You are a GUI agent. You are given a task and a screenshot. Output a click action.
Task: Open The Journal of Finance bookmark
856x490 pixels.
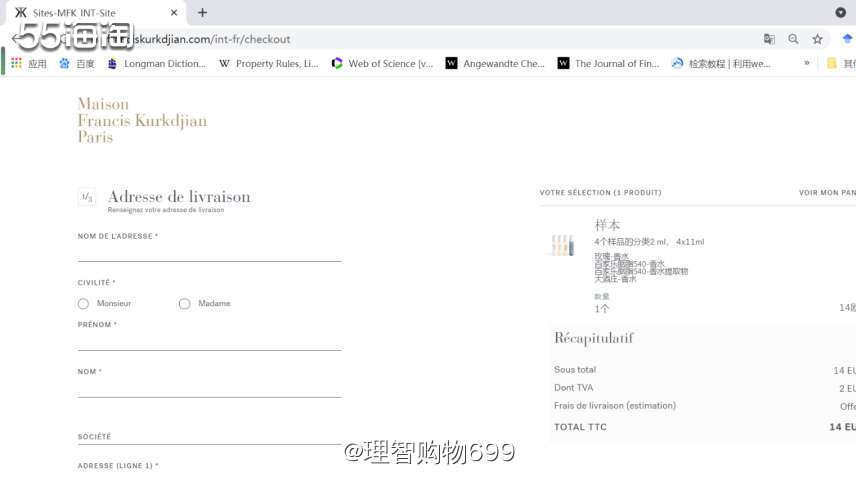(x=608, y=63)
